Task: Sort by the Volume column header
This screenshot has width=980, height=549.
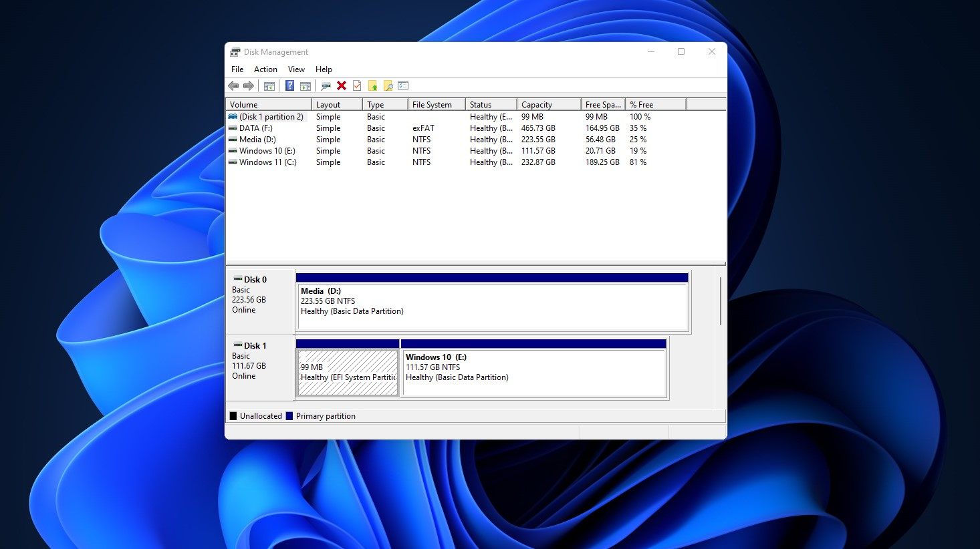Action: tap(269, 104)
